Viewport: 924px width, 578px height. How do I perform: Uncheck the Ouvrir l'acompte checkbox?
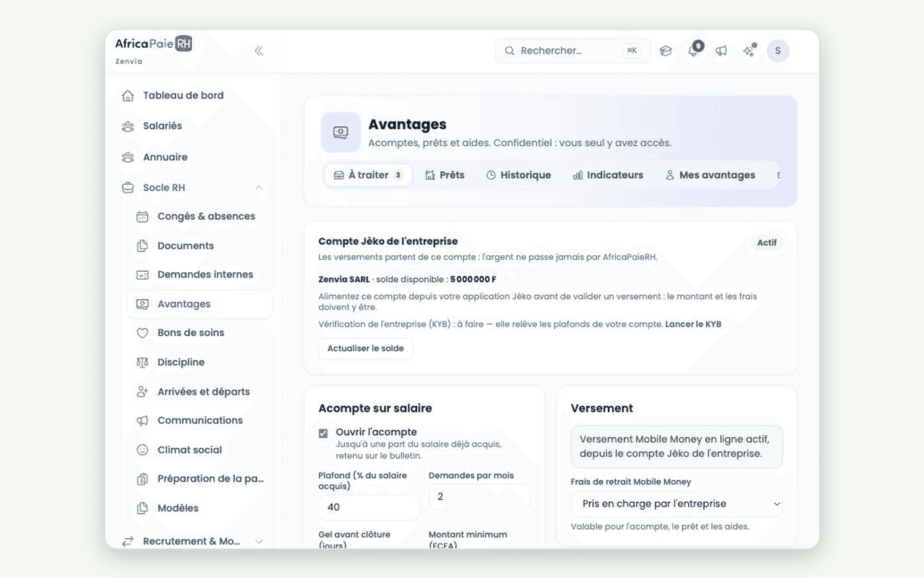(x=323, y=433)
